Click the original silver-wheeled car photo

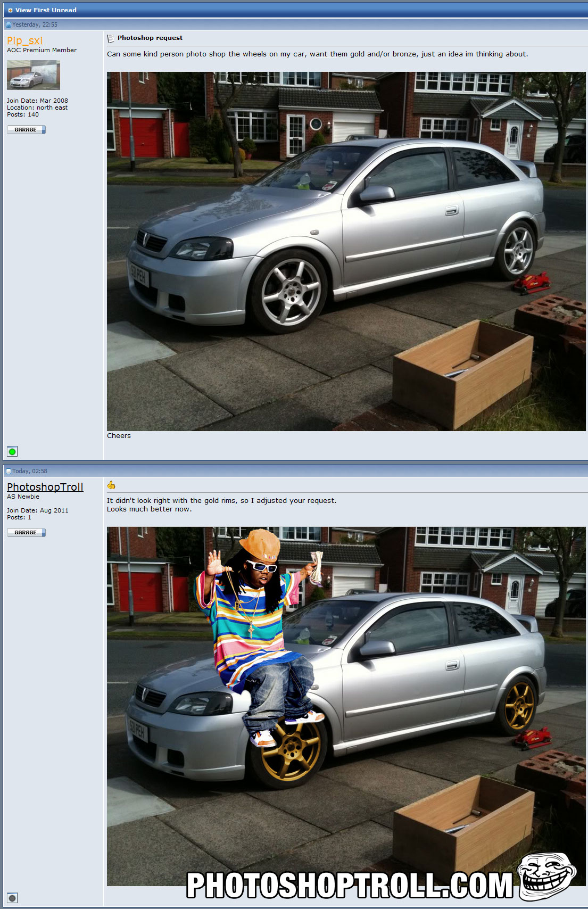click(346, 251)
